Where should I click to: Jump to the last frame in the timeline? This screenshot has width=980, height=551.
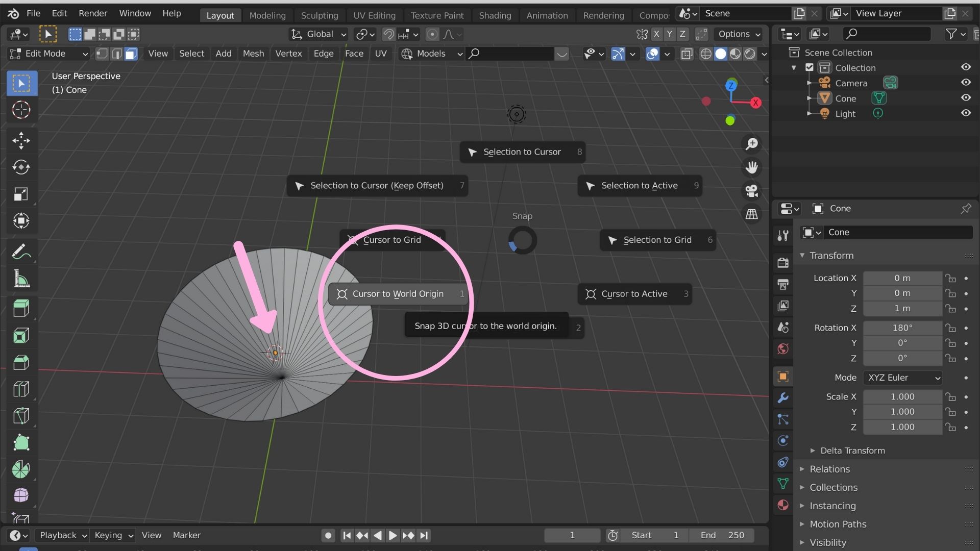coord(424,535)
